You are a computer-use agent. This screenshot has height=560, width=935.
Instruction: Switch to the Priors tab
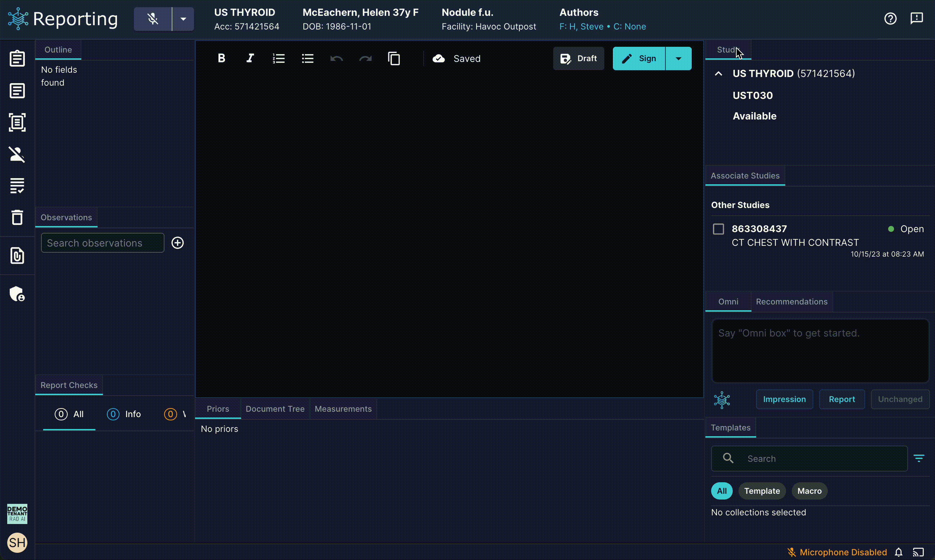[218, 409]
